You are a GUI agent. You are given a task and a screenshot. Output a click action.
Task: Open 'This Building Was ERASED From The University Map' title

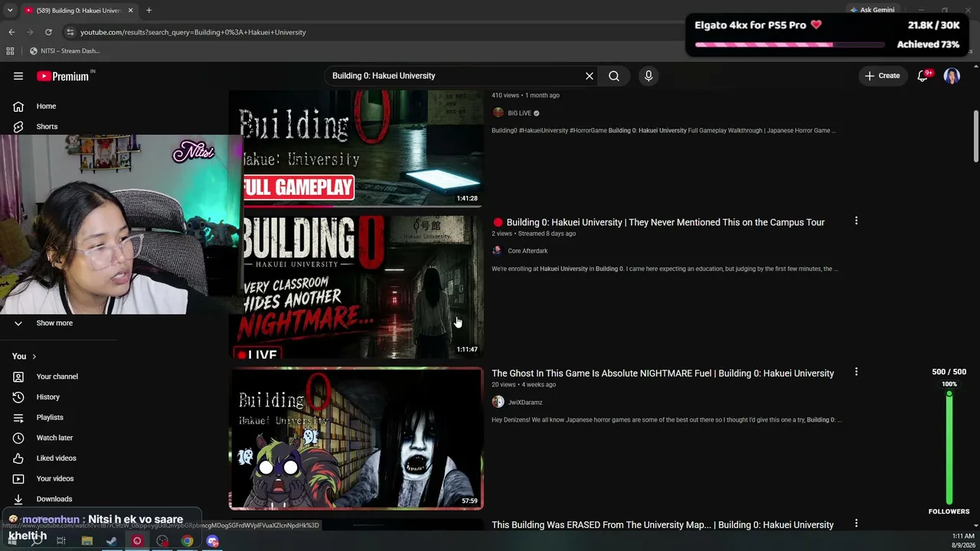[x=663, y=525]
